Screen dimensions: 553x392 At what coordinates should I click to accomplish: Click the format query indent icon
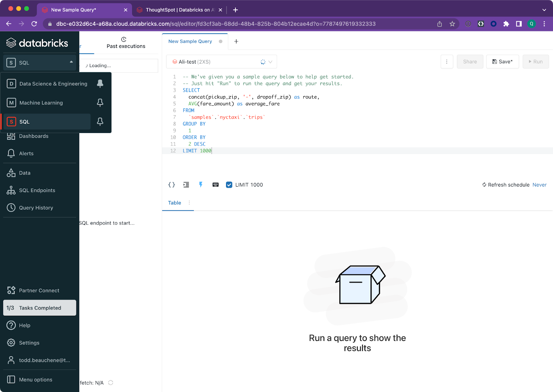[186, 185]
